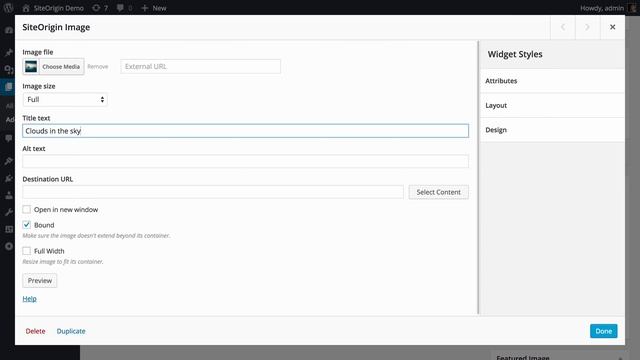Click the WordPress logo in the admin bar

pos(8,8)
